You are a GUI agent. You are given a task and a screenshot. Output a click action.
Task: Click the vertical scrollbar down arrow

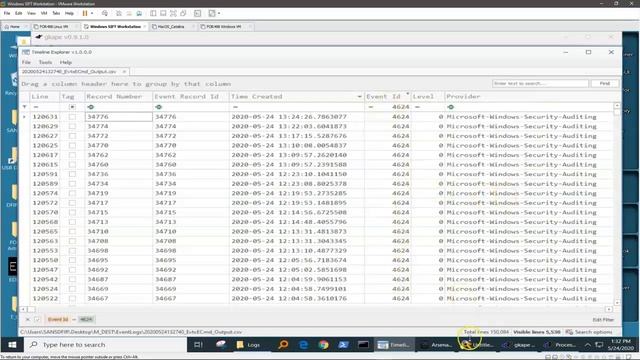click(x=617, y=302)
